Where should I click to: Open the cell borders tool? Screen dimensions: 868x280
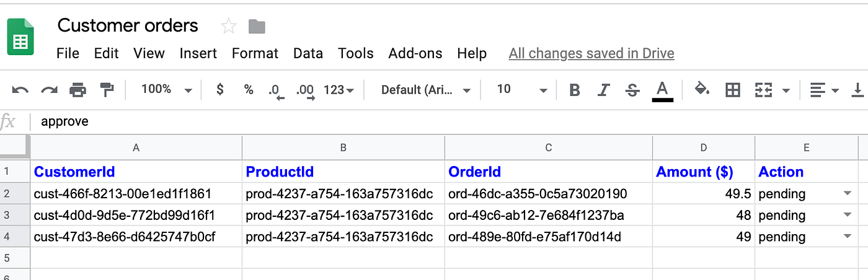(733, 90)
